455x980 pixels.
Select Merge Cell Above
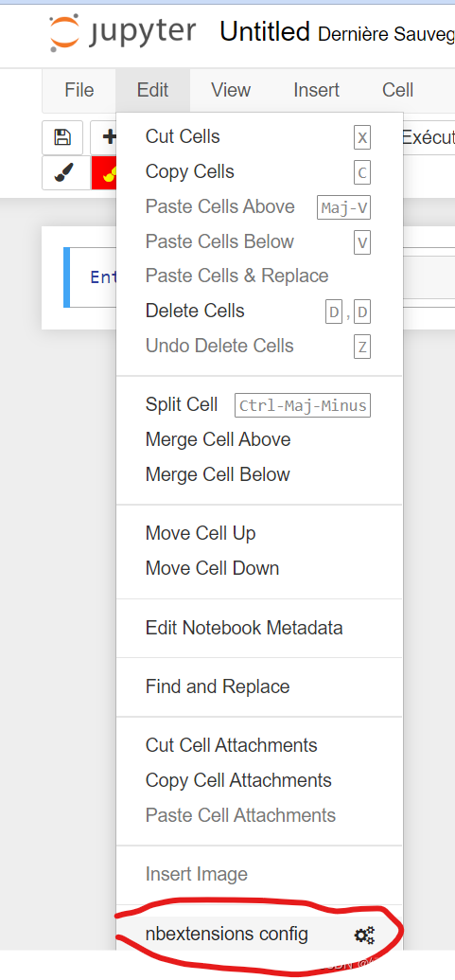coord(259,439)
